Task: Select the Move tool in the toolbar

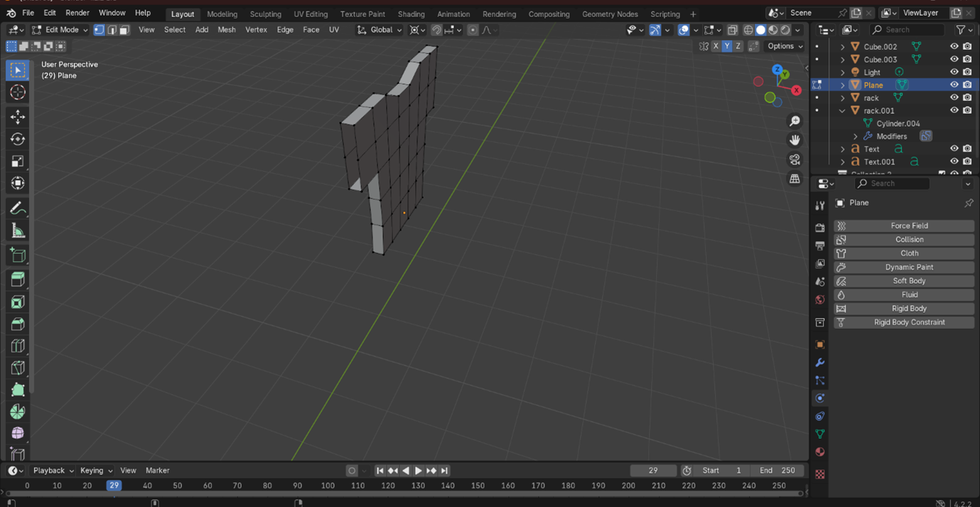Action: click(18, 117)
